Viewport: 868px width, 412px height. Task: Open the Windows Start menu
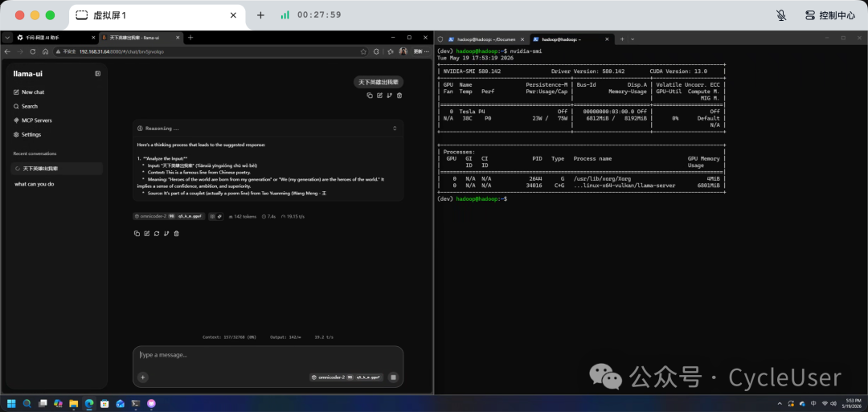[x=11, y=404]
